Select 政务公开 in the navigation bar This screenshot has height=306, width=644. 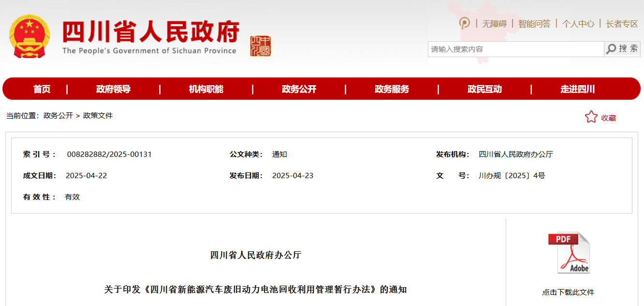coord(299,89)
